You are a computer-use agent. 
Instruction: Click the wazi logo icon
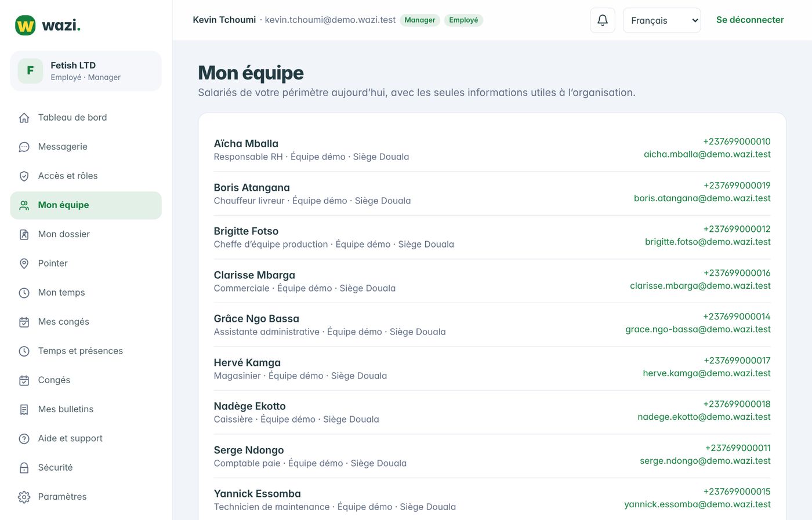pyautogui.click(x=25, y=26)
